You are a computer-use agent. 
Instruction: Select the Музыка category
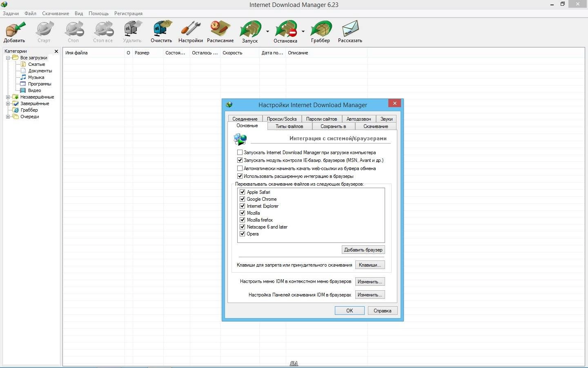[36, 77]
